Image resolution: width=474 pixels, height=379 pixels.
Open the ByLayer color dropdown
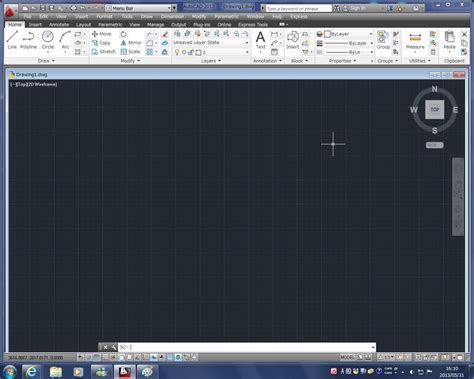coord(349,34)
